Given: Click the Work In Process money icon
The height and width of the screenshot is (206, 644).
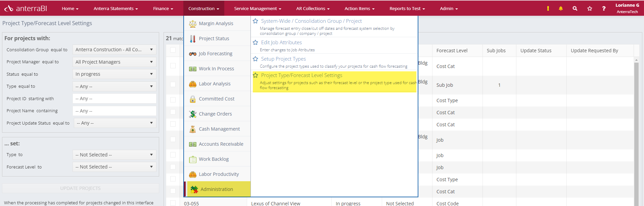Looking at the screenshot, I should pos(193,69).
